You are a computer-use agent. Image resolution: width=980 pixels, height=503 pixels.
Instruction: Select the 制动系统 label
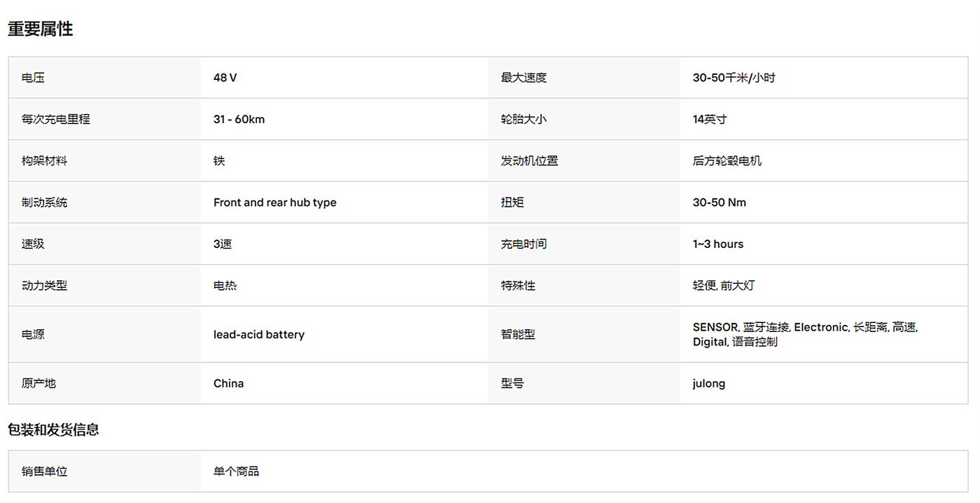(45, 202)
